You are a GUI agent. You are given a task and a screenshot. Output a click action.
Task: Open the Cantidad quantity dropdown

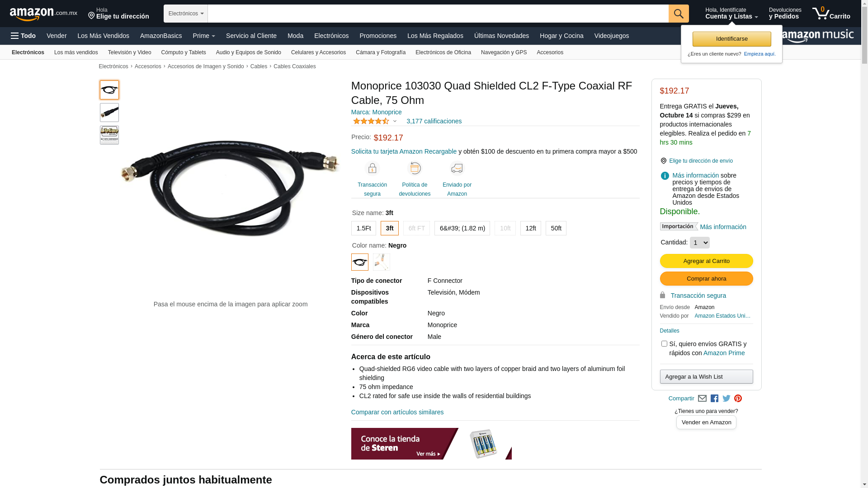click(700, 243)
